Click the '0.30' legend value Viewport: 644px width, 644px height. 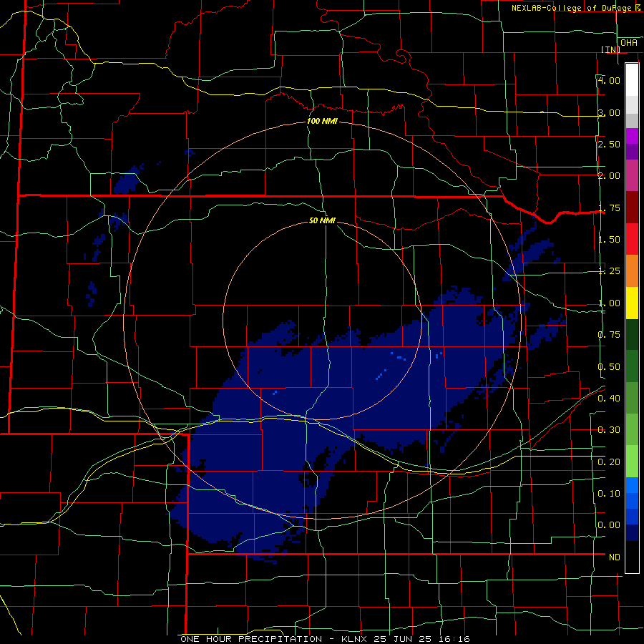click(x=609, y=430)
